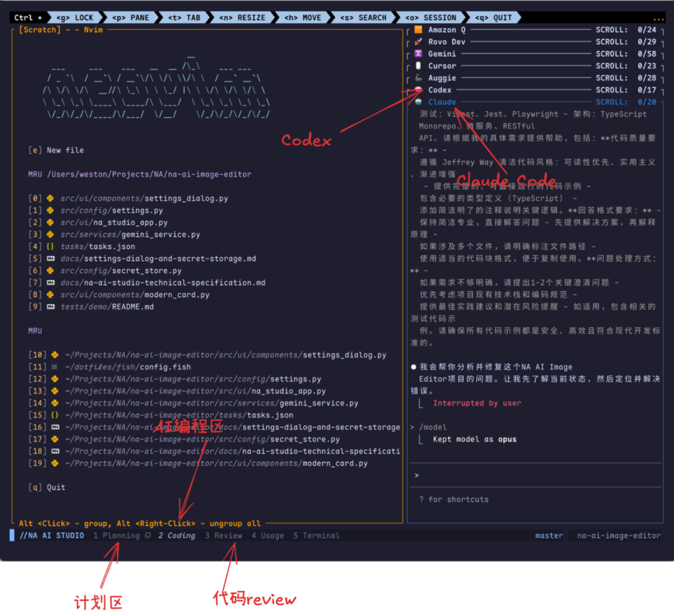Open tasks/tasks.json entry 4
Screen dimensions: 674x616
(97, 247)
